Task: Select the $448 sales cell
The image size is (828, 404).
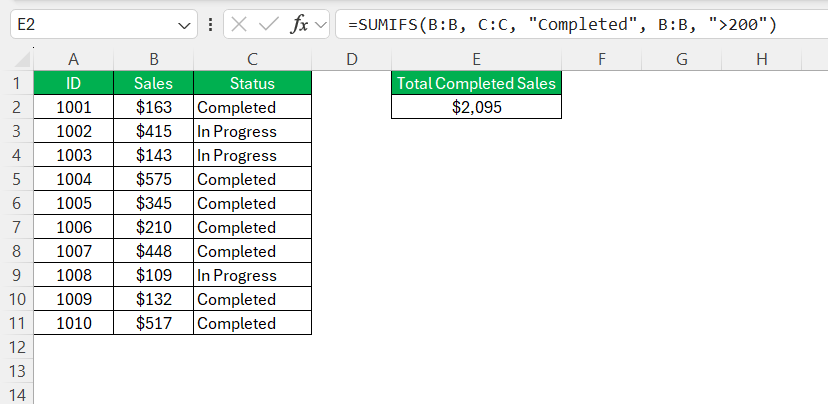Action: 154,251
